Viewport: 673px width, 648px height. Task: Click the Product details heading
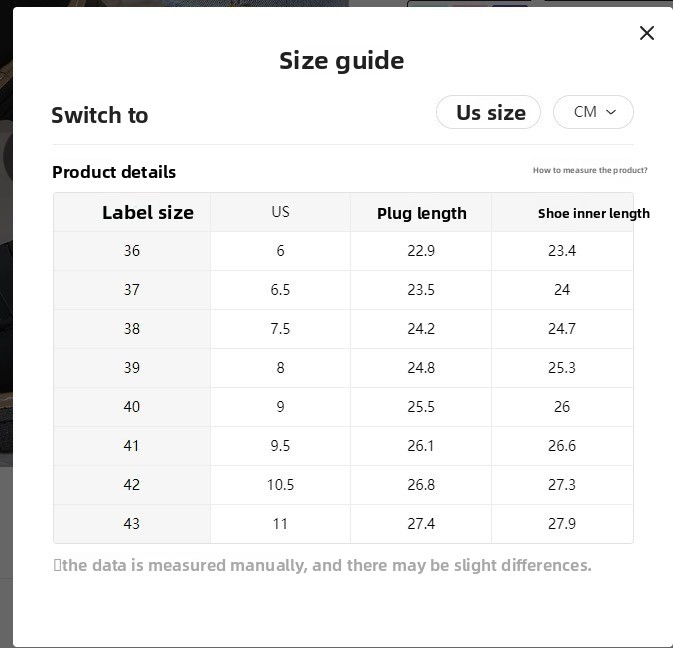114,172
